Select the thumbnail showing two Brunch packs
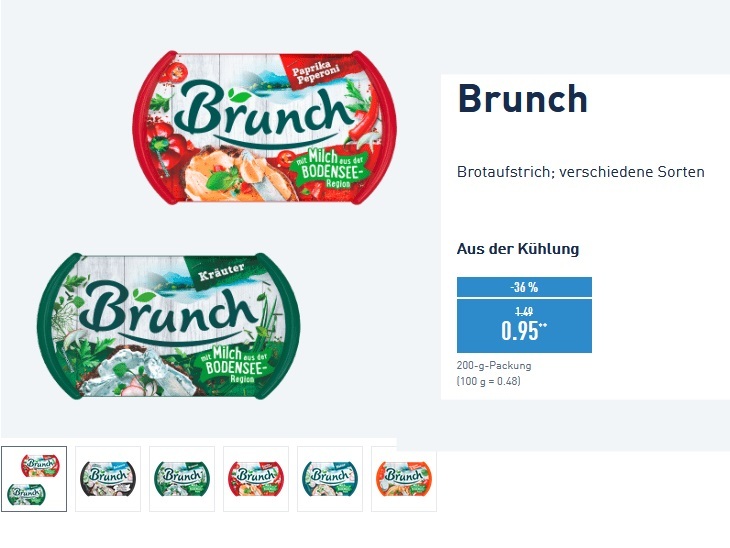This screenshot has height=548, width=730. [34, 479]
